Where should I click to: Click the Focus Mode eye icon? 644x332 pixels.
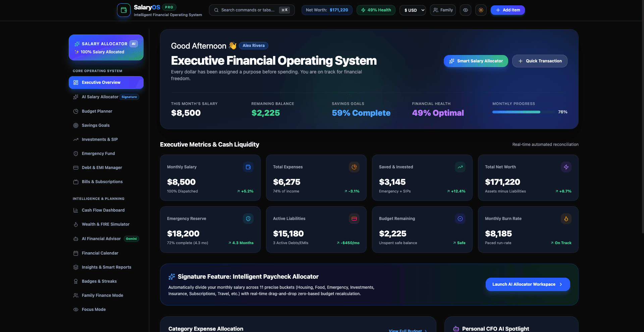(x=76, y=310)
